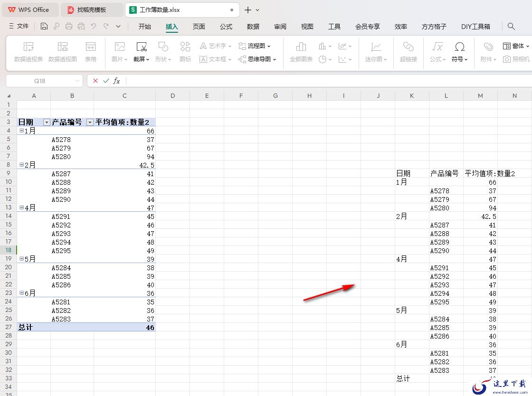
Task: Switch to the 审阅 ribbon tab
Action: [280, 27]
